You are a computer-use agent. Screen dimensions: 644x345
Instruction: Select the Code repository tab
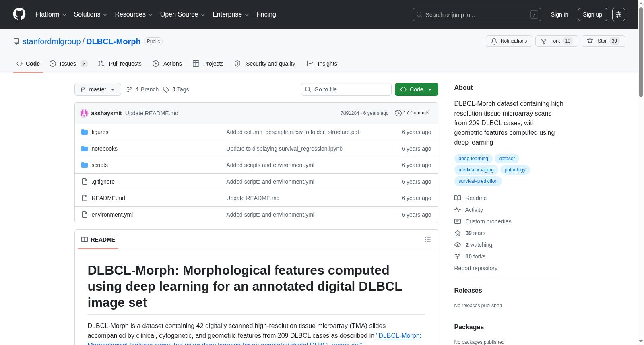coord(28,64)
